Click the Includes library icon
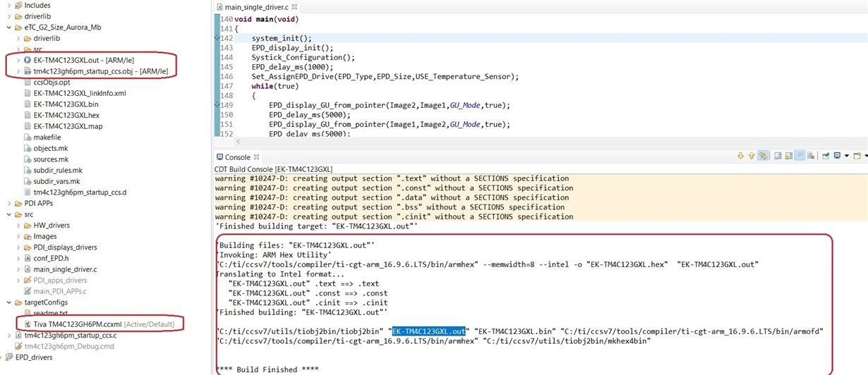 [x=18, y=5]
